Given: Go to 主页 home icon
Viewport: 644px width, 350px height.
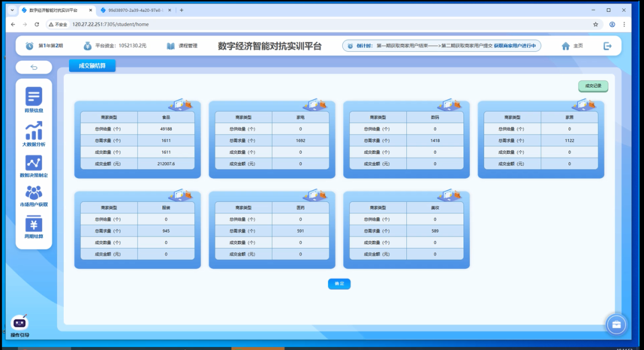Looking at the screenshot, I should click(x=566, y=46).
